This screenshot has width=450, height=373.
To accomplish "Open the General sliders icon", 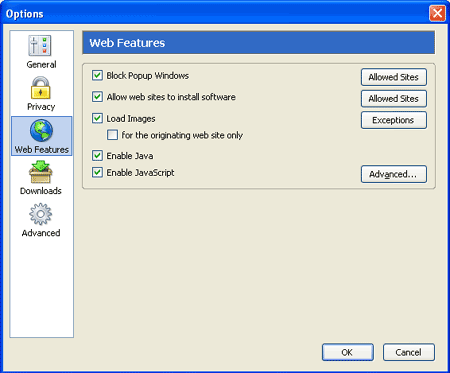I will coord(40,45).
